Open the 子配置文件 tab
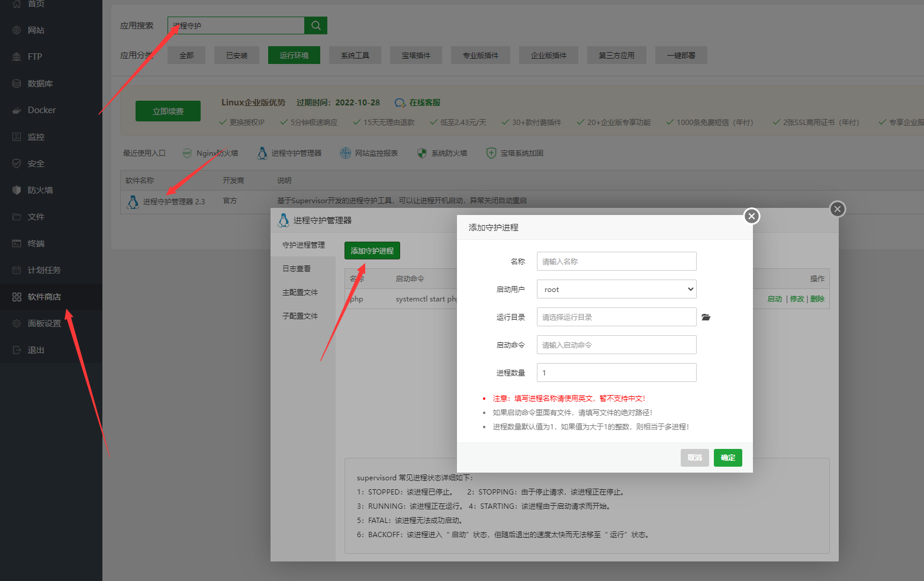 point(303,316)
